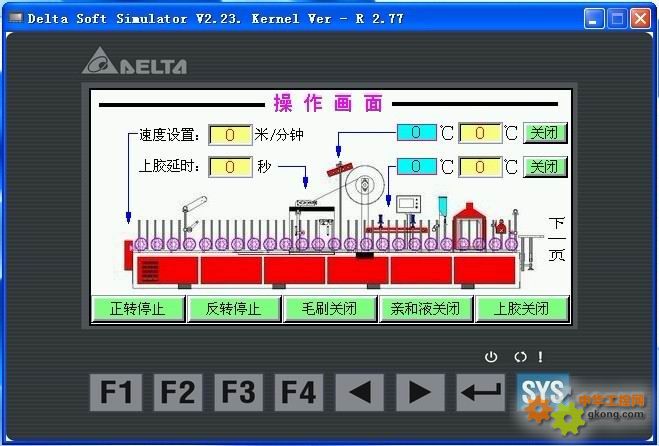Viewport: 659px width, 446px height.
Task: Select the upper yellow temperature setpoint field
Action: [x=480, y=133]
